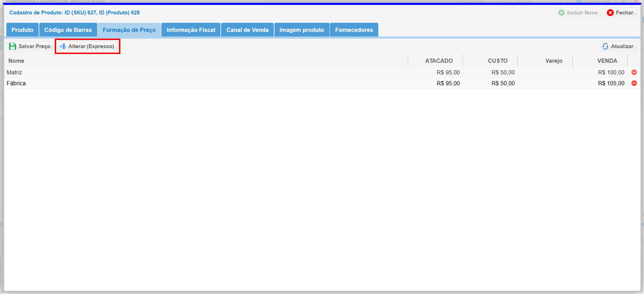The height and width of the screenshot is (294, 644).
Task: Edit the Fábrica VENDA price R$ 105,00
Action: [611, 83]
